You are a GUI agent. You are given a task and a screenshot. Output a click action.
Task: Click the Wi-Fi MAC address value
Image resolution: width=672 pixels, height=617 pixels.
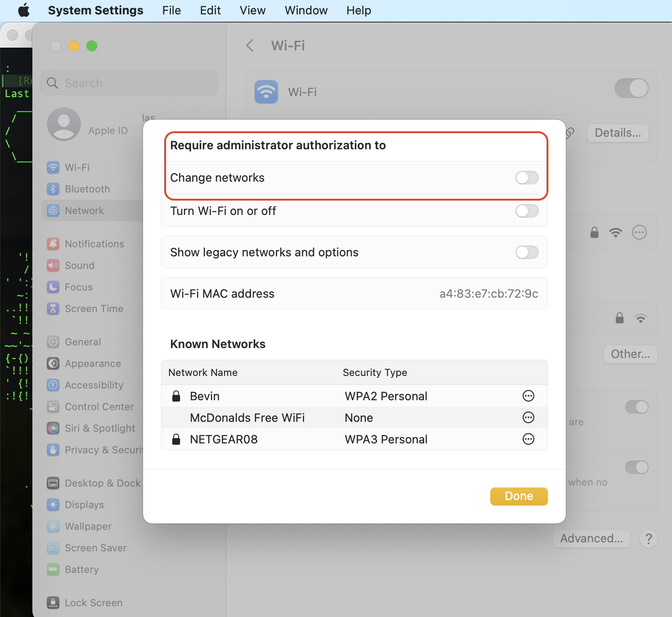pos(488,294)
